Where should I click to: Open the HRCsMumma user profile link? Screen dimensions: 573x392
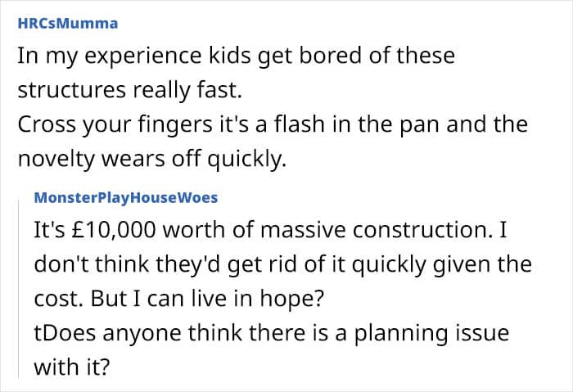[67, 23]
